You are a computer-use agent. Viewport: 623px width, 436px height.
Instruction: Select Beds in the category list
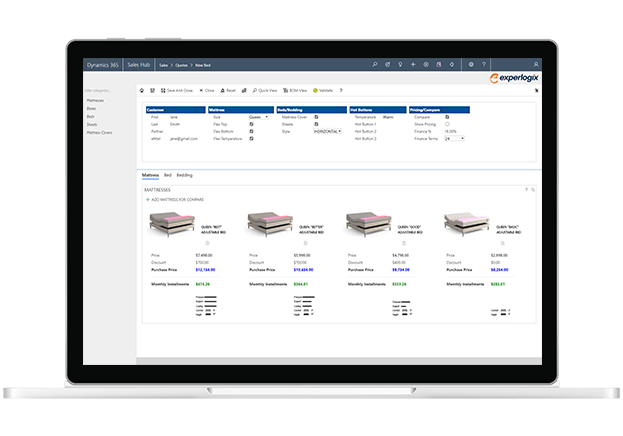(x=91, y=116)
